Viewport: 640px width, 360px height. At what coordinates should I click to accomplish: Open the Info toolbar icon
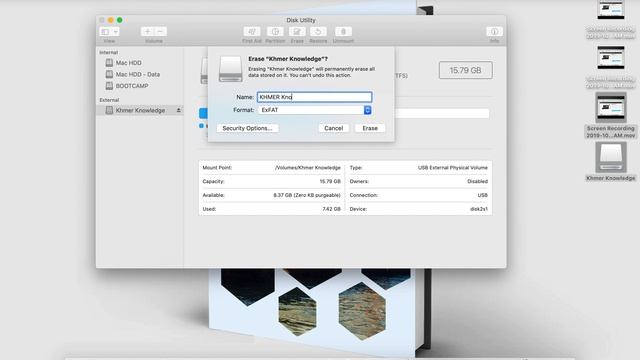click(x=494, y=31)
